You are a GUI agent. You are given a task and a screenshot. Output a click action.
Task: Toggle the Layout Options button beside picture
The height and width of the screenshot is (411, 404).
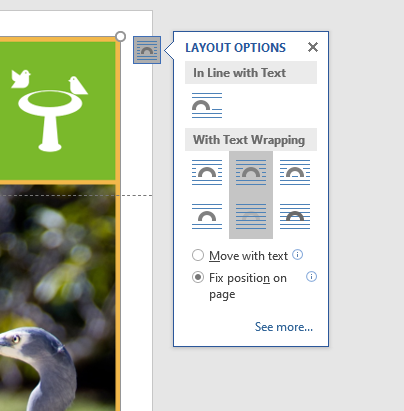[147, 50]
